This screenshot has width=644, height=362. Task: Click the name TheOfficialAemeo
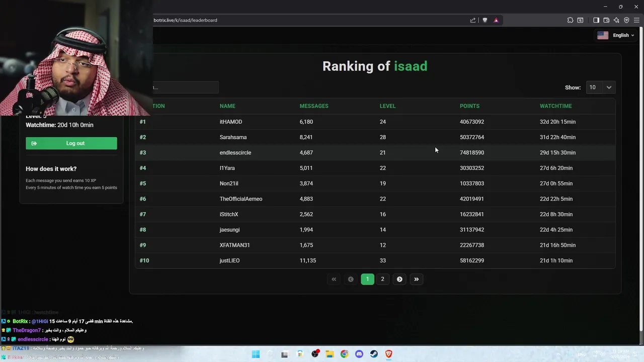tap(241, 199)
